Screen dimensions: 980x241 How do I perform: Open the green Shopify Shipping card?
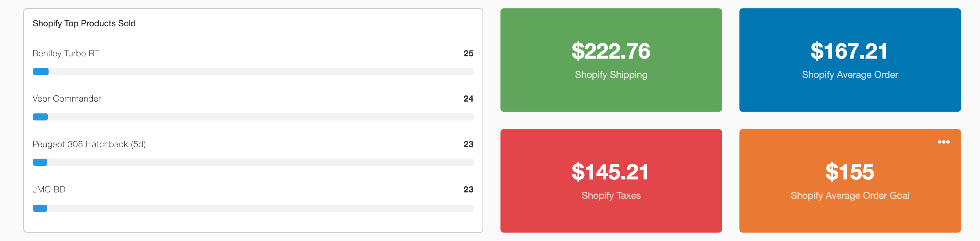pyautogui.click(x=611, y=95)
